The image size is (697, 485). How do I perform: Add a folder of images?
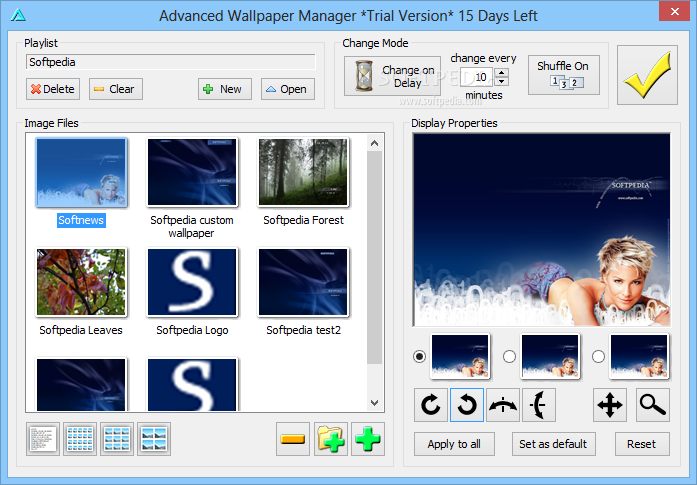pos(331,439)
